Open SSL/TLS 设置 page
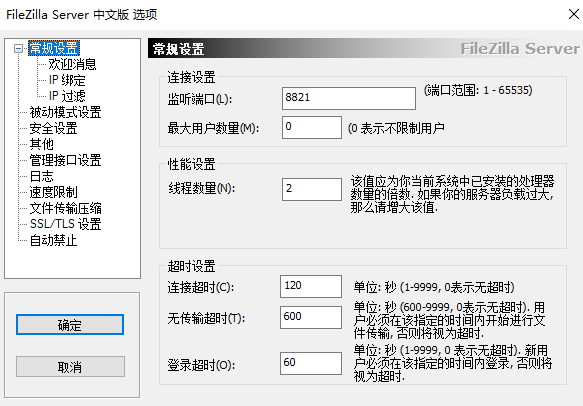 click(65, 224)
